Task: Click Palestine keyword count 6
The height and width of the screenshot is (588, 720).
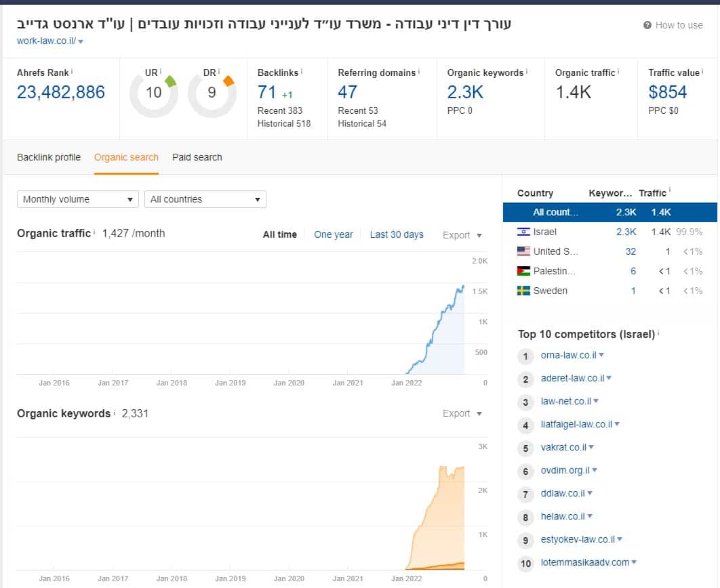Action: point(633,271)
